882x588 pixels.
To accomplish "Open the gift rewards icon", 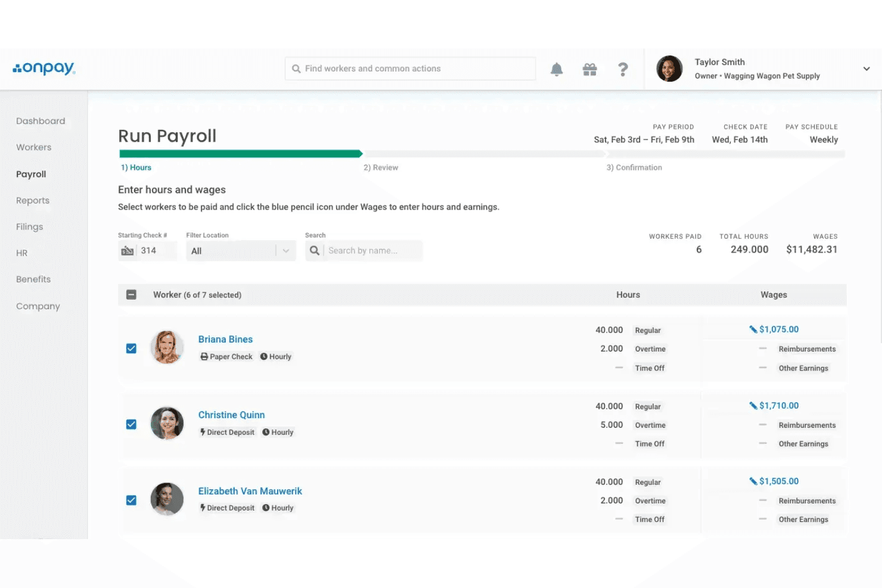I will click(x=589, y=69).
